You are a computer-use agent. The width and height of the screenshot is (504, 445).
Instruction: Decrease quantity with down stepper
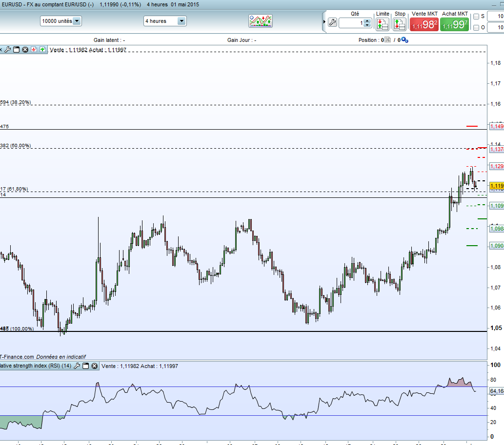[368, 25]
